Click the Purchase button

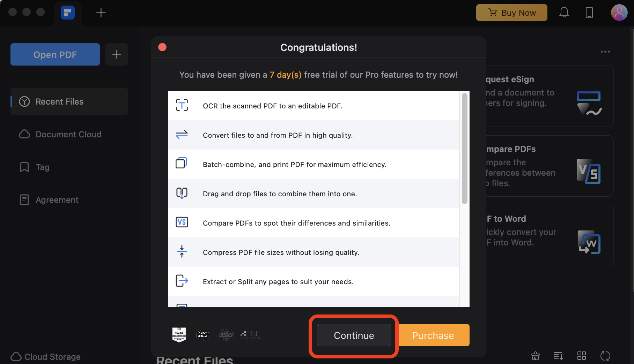coord(433,335)
